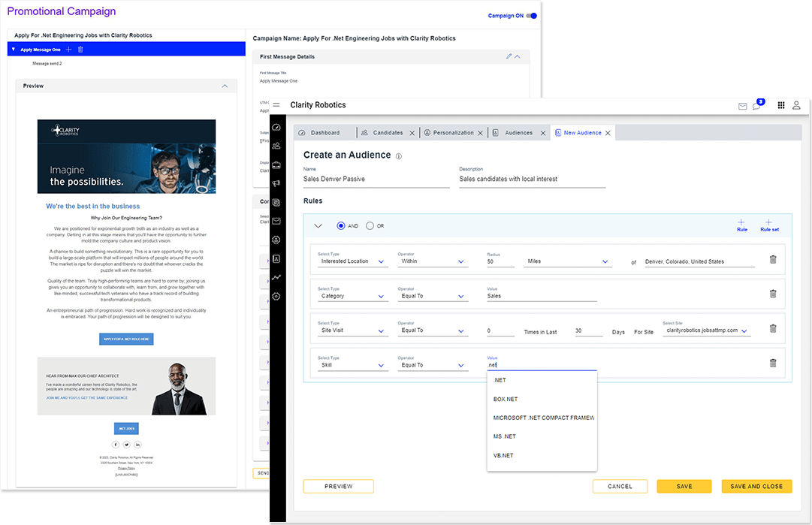The height and width of the screenshot is (525, 812).
Task: Close the Personalization tab
Action: coord(480,133)
